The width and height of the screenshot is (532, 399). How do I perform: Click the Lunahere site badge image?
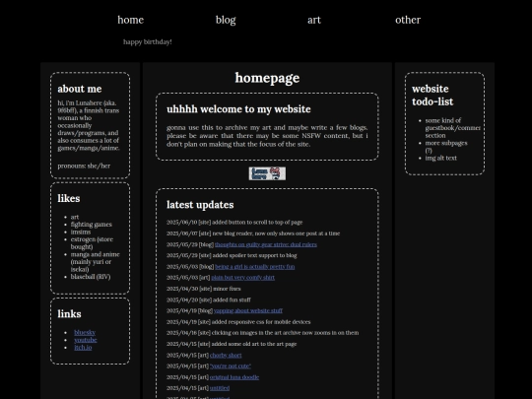pyautogui.click(x=267, y=173)
